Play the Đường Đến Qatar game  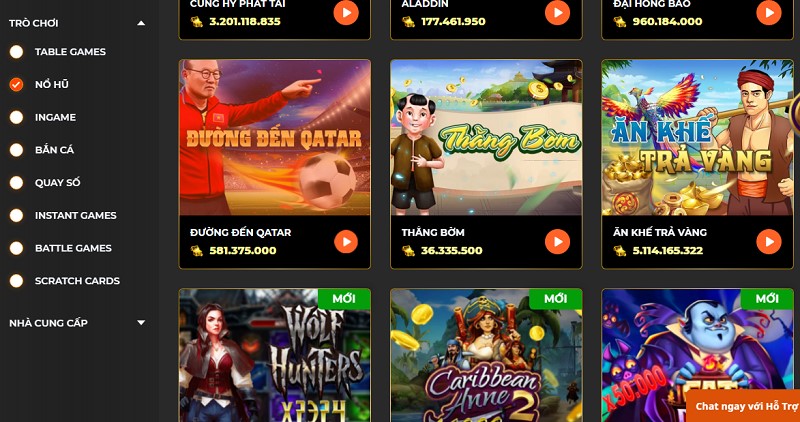(346, 241)
